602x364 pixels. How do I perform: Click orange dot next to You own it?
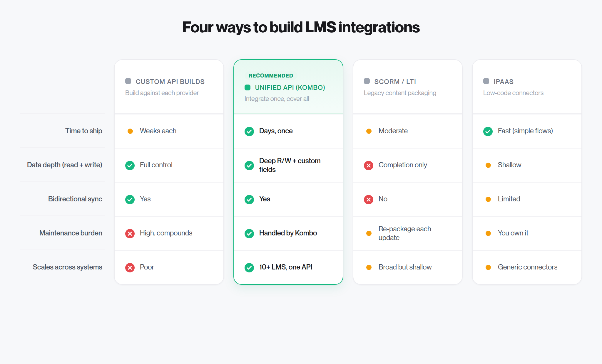coord(488,233)
